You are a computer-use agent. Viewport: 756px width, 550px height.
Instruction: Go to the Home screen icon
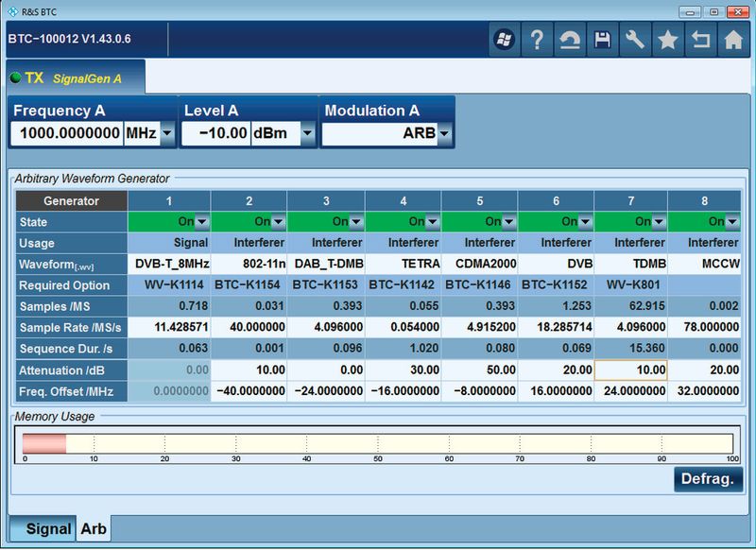coord(733,40)
